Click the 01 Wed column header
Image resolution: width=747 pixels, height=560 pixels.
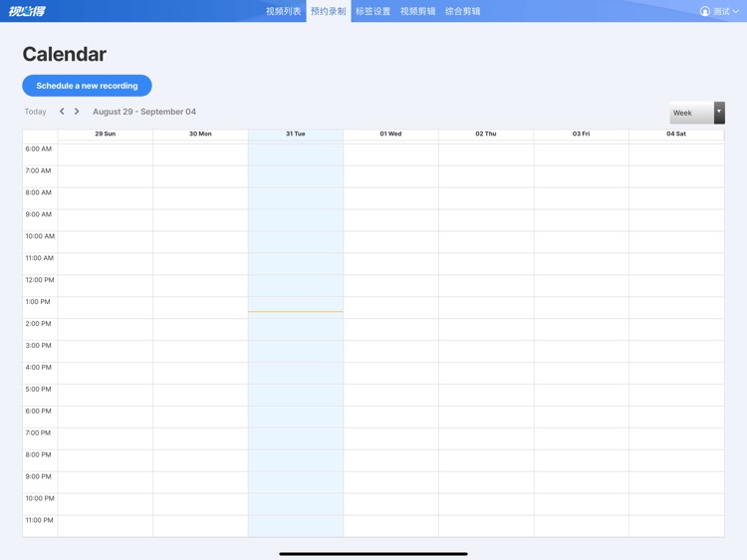(x=390, y=134)
